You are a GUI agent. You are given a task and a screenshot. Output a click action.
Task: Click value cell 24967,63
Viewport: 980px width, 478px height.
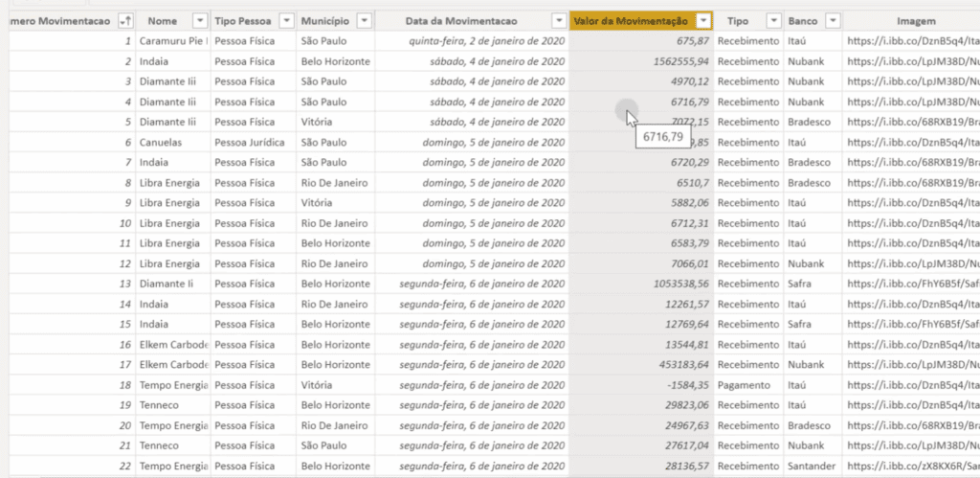(641, 425)
